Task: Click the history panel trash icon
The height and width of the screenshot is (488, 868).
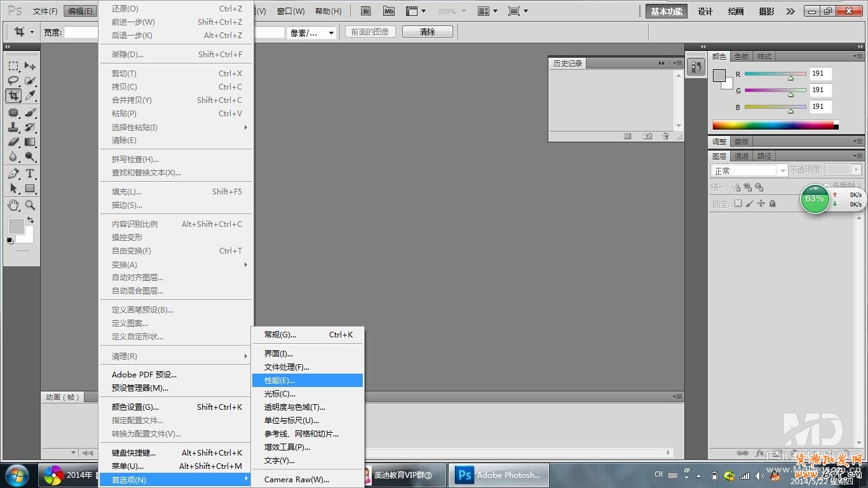Action: tap(665, 136)
